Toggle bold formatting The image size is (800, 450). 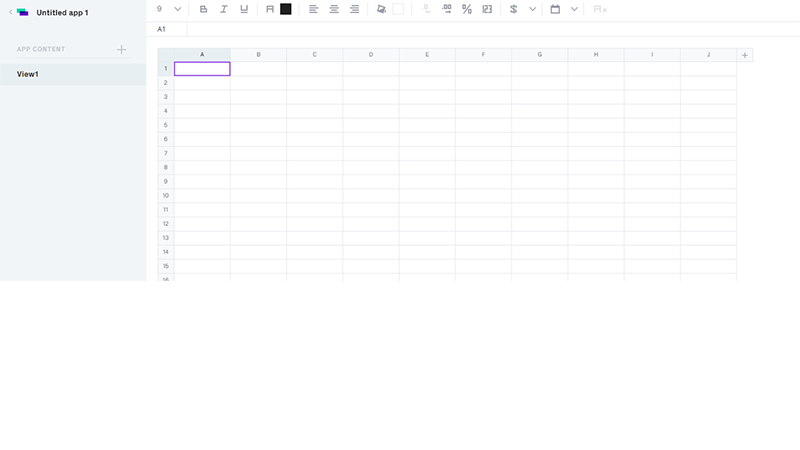[204, 9]
